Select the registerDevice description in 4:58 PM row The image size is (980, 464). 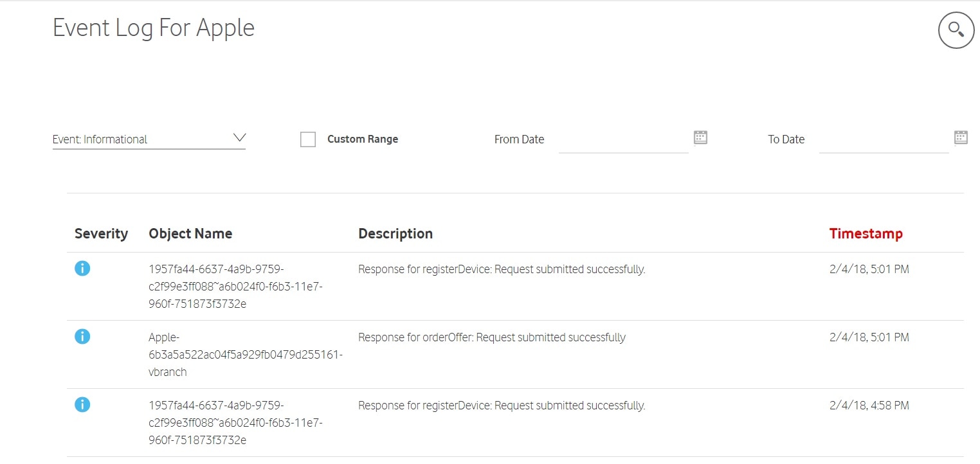(x=502, y=406)
